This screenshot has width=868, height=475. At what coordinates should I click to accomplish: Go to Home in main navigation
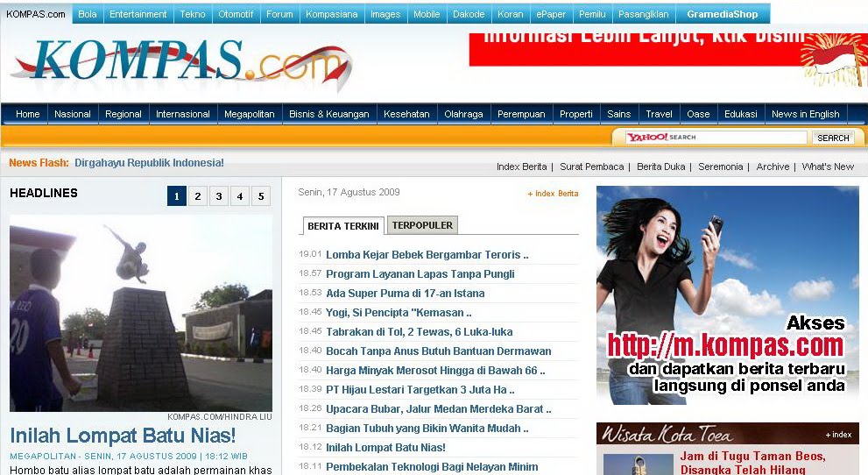point(28,114)
